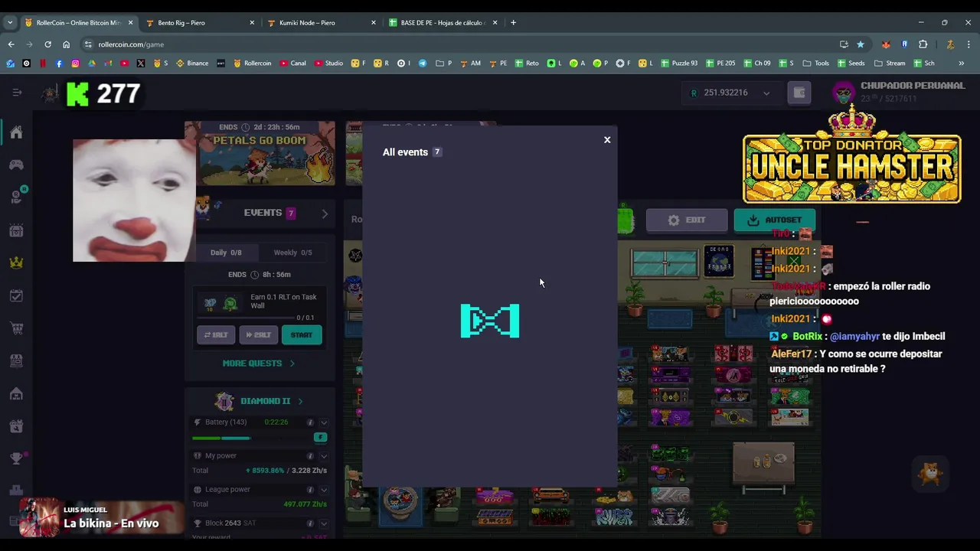Expand the My power section chevron

click(x=324, y=456)
